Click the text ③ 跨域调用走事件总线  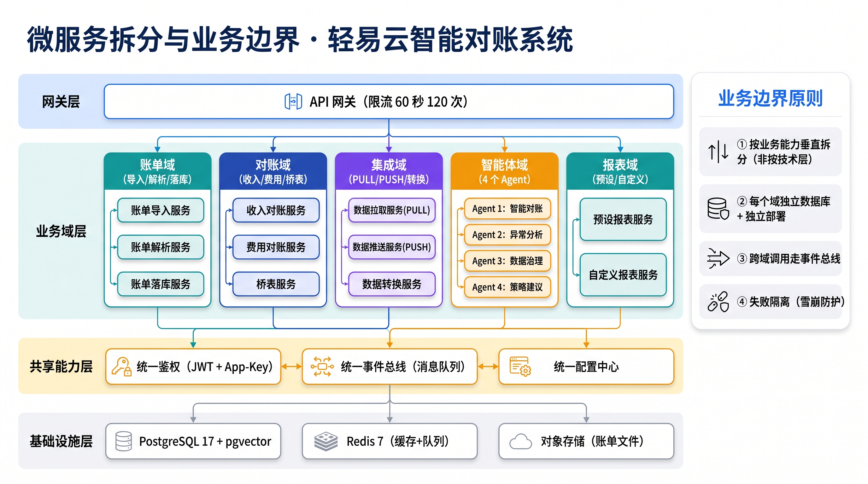click(789, 258)
